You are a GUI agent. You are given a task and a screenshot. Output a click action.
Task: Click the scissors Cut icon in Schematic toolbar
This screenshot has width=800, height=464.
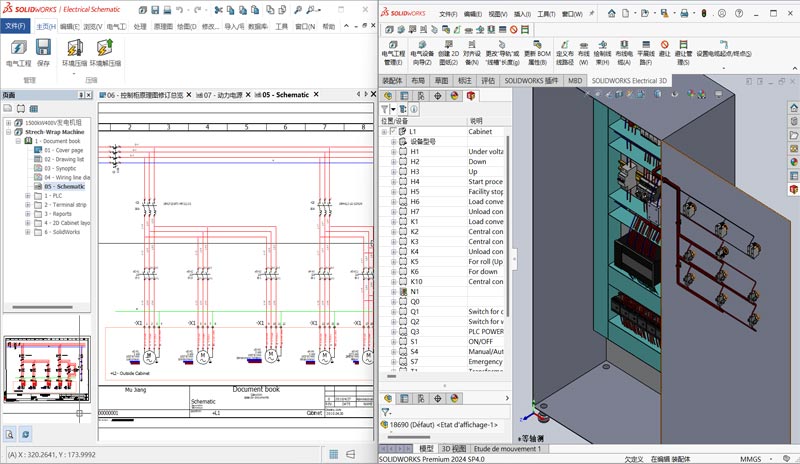click(x=218, y=10)
